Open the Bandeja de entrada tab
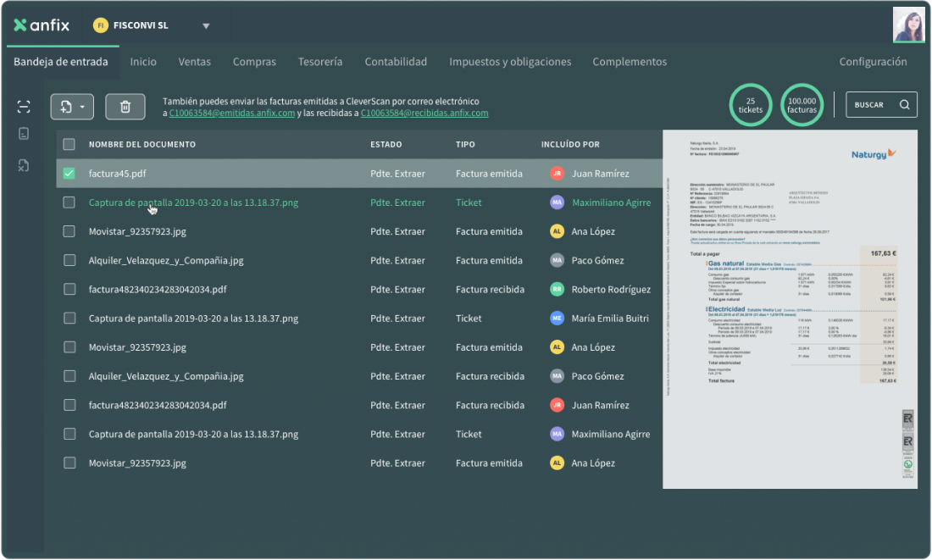This screenshot has height=560, width=932. pyautogui.click(x=61, y=62)
